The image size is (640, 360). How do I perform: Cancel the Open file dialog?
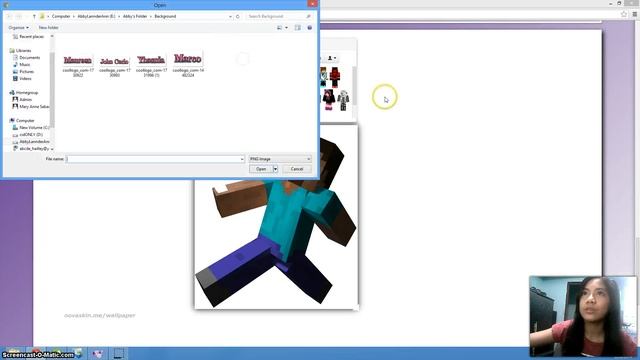tap(297, 169)
